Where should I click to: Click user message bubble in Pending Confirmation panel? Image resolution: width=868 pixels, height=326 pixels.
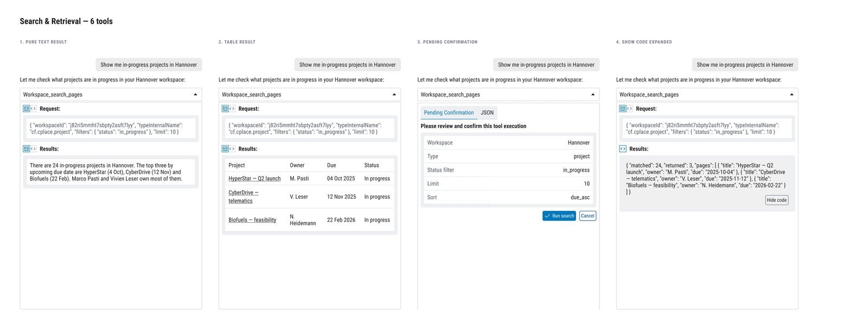click(546, 65)
